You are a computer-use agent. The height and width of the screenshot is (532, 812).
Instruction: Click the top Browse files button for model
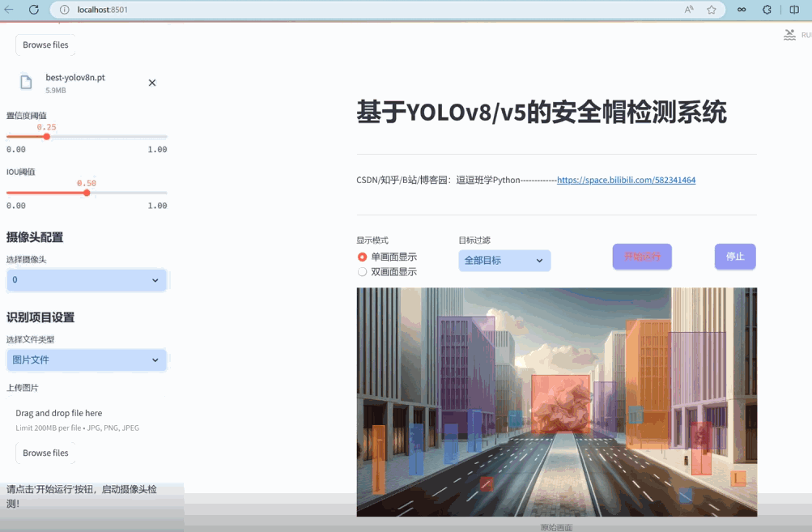point(45,45)
